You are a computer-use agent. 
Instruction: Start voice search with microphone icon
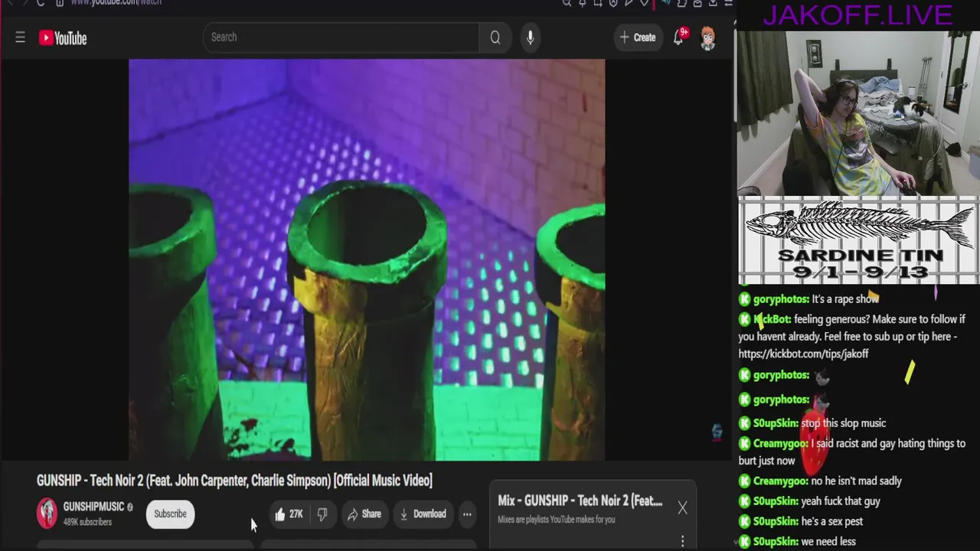pyautogui.click(x=530, y=37)
